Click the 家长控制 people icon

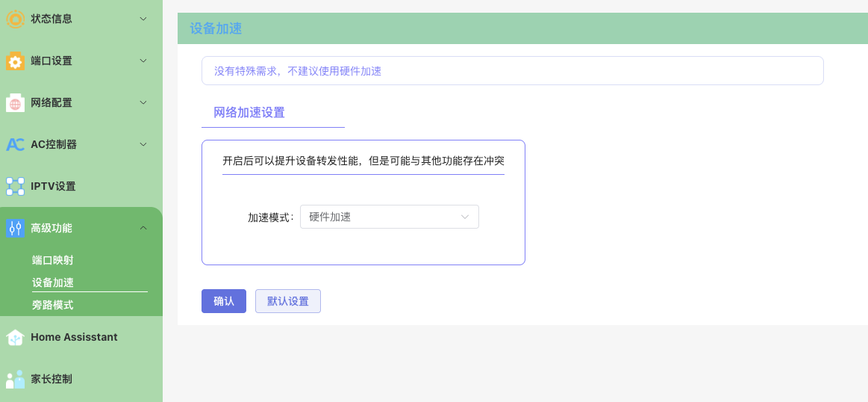tap(15, 379)
